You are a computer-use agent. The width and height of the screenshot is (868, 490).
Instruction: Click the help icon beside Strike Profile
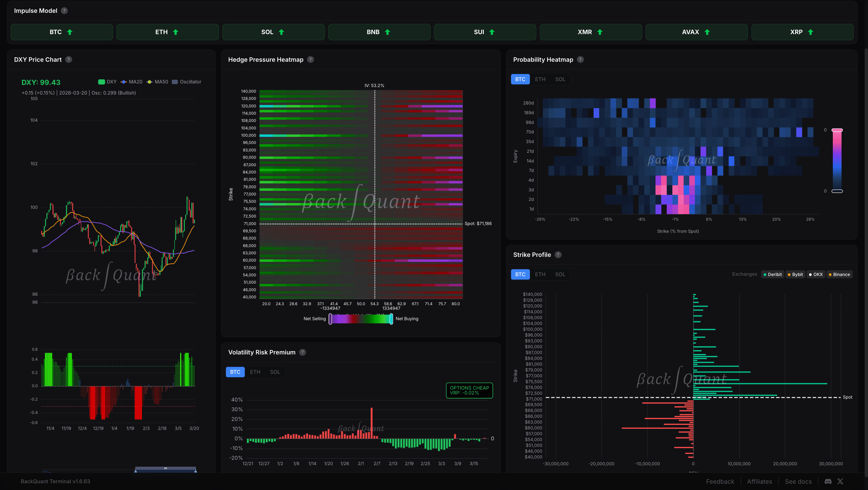pos(558,255)
